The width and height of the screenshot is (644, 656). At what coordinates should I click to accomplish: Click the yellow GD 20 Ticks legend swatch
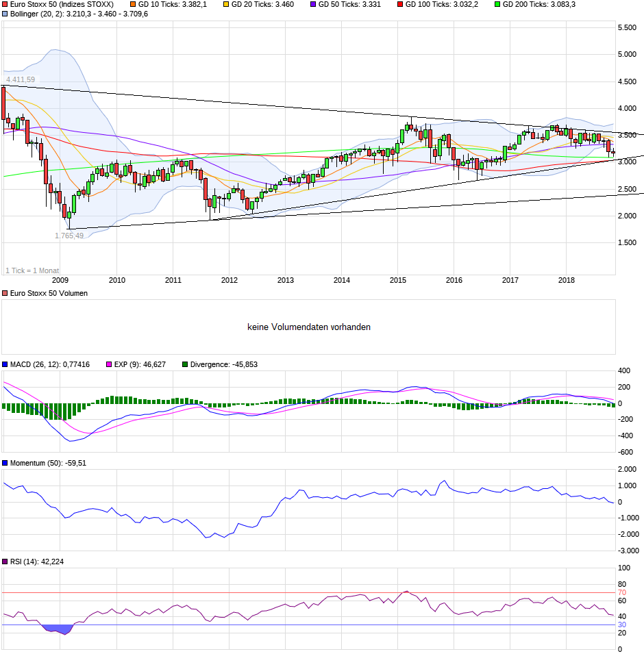[x=226, y=5]
